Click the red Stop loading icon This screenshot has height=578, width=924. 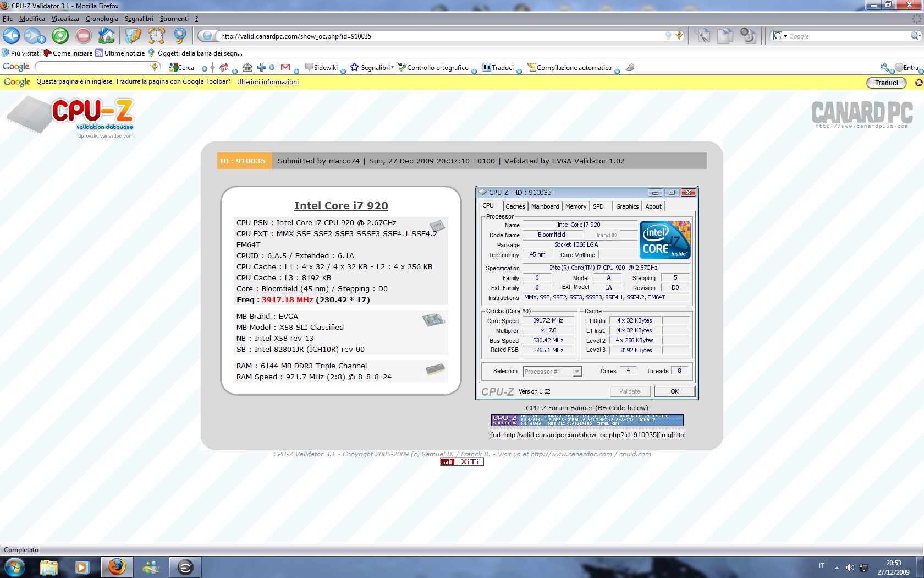pos(83,36)
